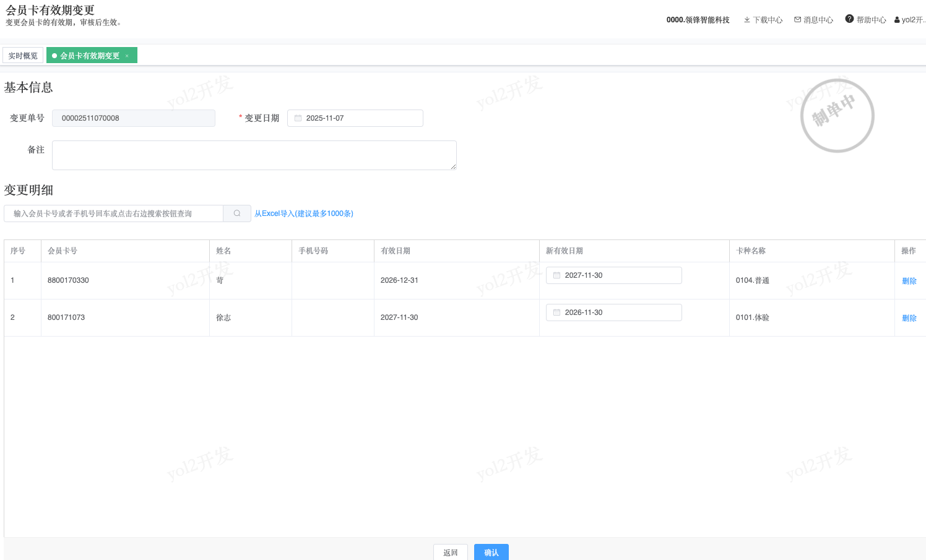926x560 pixels.
Task: Click the 返回 button
Action: [450, 552]
